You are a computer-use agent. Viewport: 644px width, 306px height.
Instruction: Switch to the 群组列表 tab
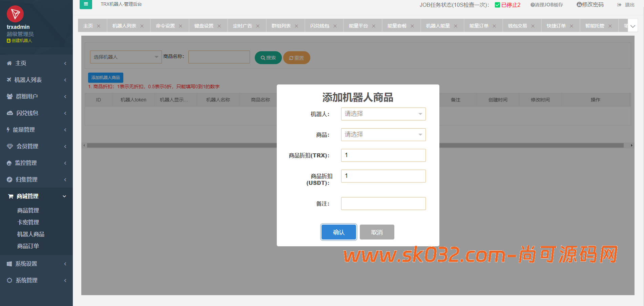pyautogui.click(x=281, y=25)
